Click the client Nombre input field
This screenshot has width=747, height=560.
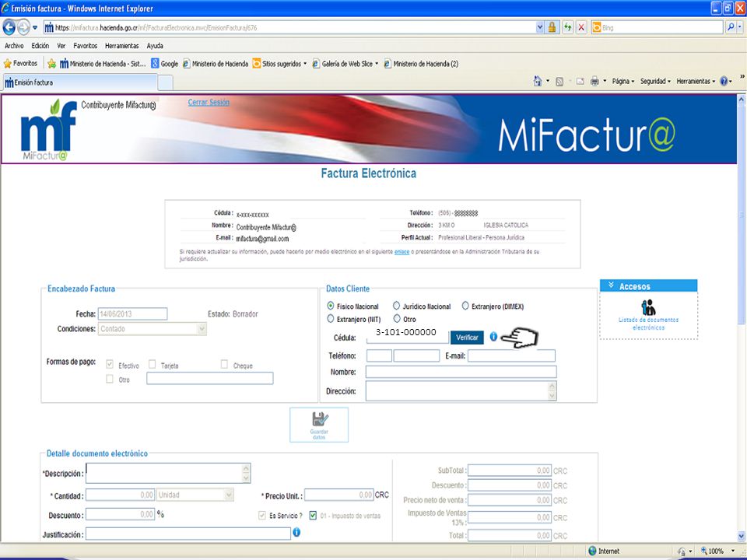(461, 372)
